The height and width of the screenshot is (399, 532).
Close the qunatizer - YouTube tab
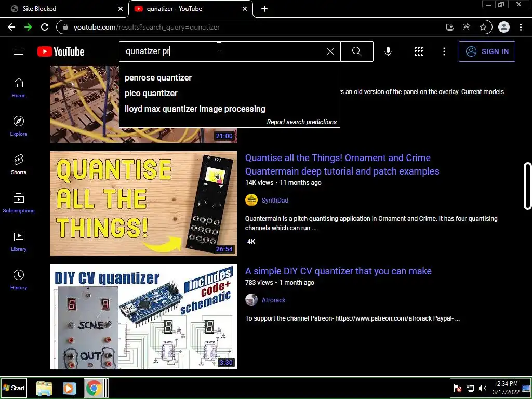245,9
